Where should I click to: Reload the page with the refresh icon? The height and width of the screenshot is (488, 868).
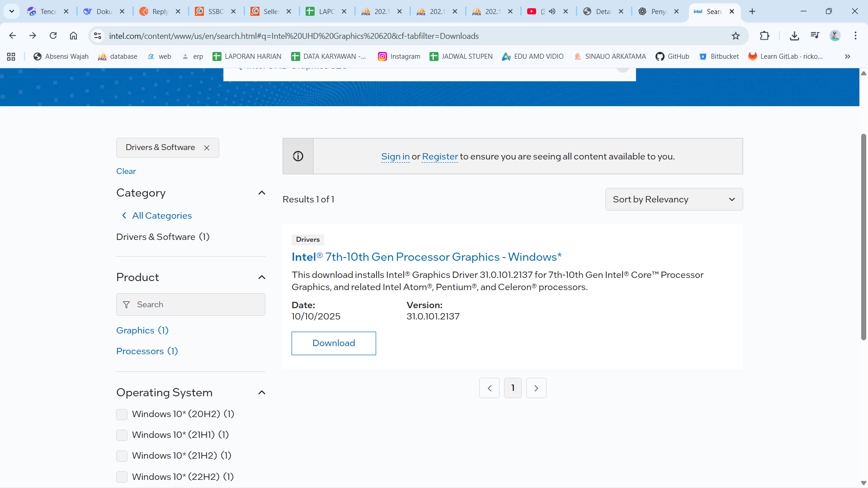(x=53, y=36)
